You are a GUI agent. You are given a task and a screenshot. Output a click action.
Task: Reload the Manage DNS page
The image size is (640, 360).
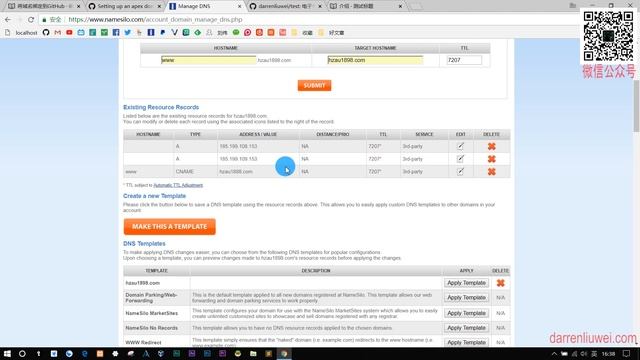tap(31, 19)
